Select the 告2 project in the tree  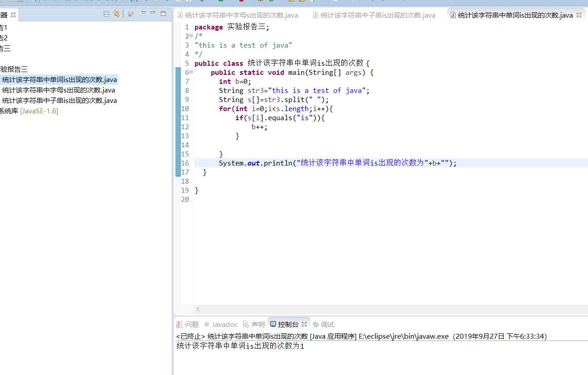[4, 38]
